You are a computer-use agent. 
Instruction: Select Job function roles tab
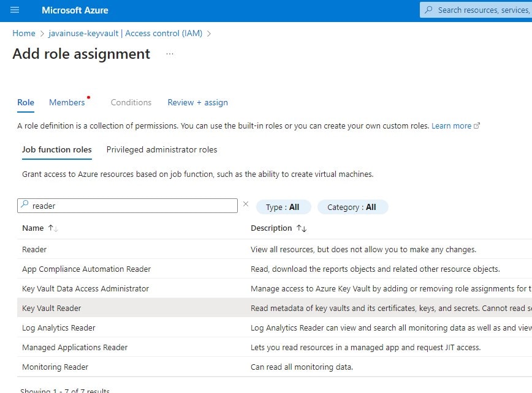56,149
